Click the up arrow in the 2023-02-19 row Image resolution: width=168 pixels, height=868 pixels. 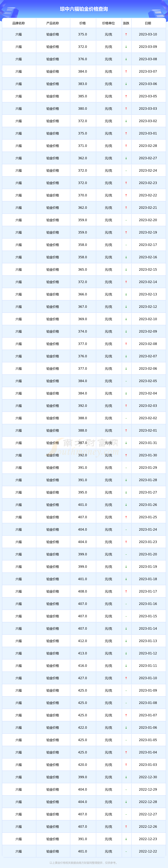coord(126,232)
